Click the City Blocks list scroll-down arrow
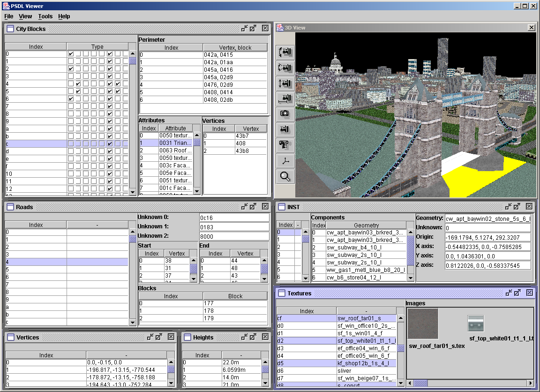 [133, 191]
